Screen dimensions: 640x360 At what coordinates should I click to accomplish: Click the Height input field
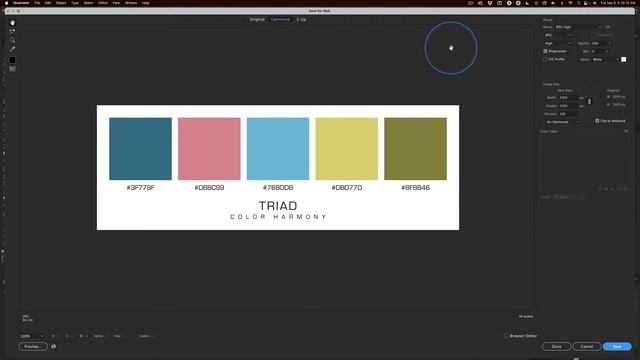(568, 106)
